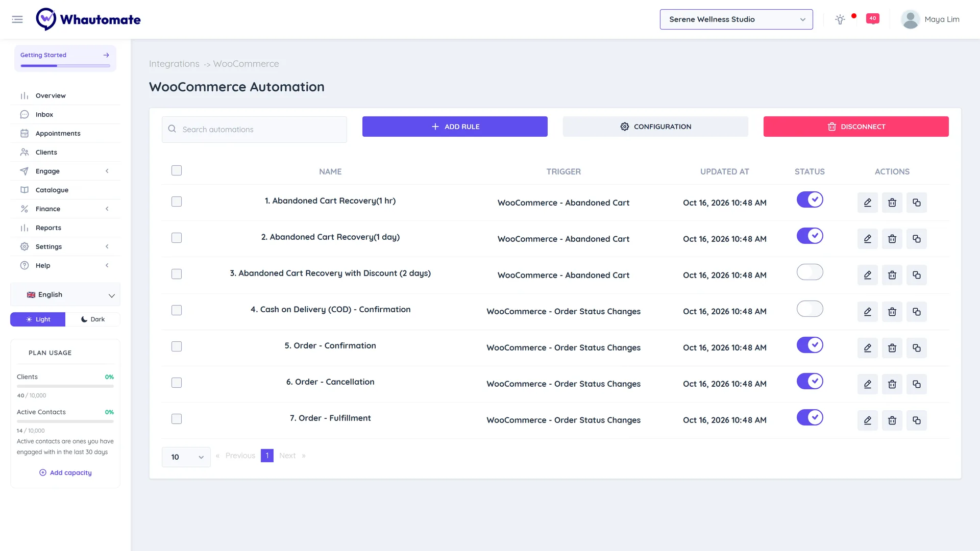Screen dimensions: 980x551
Task: Open the rows-per-page dropdown showing 10
Action: pos(186,457)
